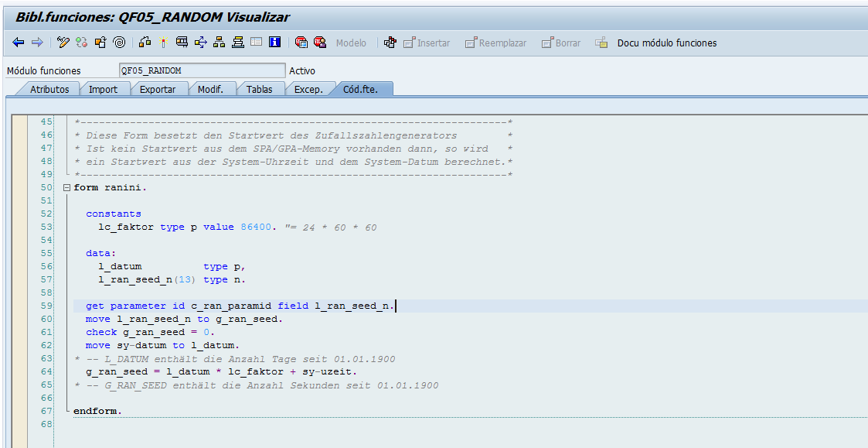Click 'move sy-datum to l_datum.' line
Viewport: 868px width, 448px height.
(x=163, y=345)
